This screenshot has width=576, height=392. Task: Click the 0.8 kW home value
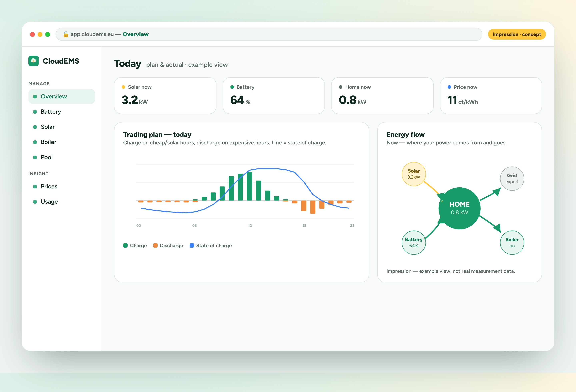352,100
